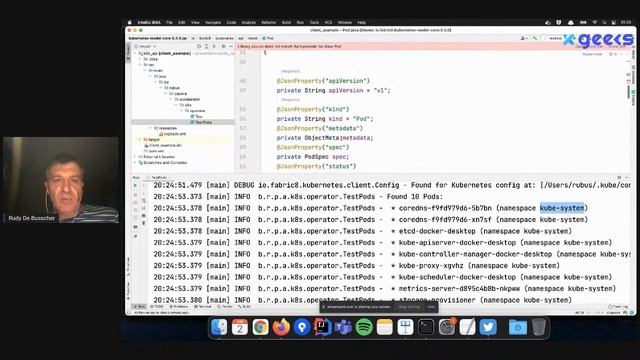Open TextEdit from the dock

(467, 327)
